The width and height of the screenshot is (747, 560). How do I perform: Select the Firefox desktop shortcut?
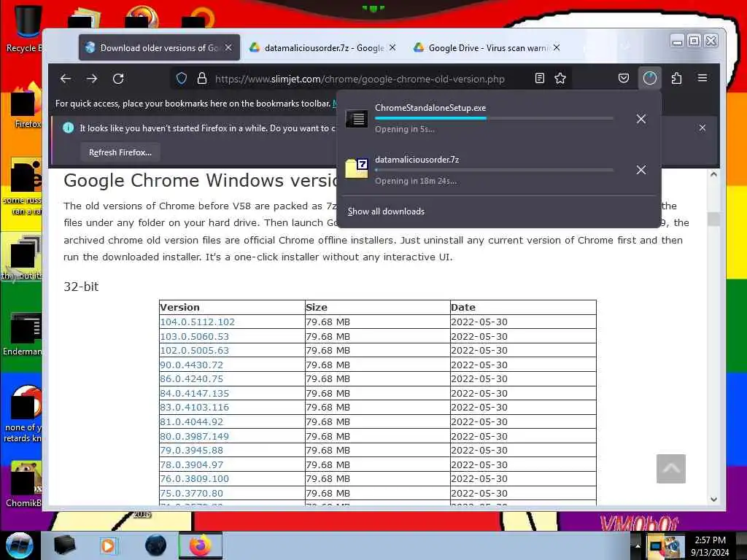coord(25,106)
